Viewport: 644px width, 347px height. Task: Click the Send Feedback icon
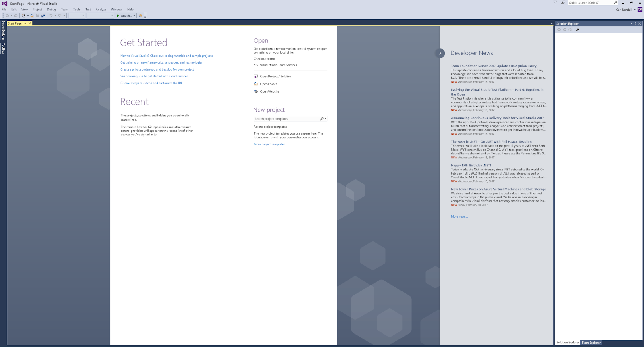click(563, 3)
